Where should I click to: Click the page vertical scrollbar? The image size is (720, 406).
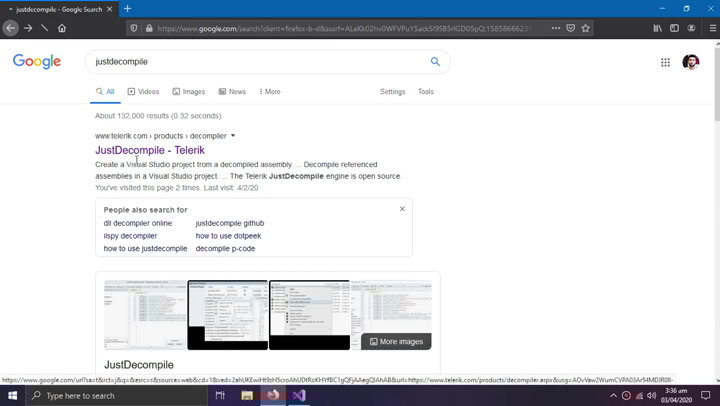tap(717, 83)
